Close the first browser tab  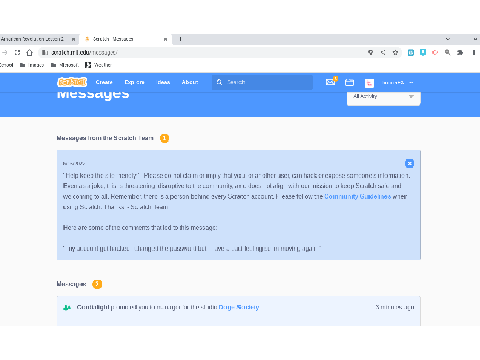pyautogui.click(x=73, y=39)
